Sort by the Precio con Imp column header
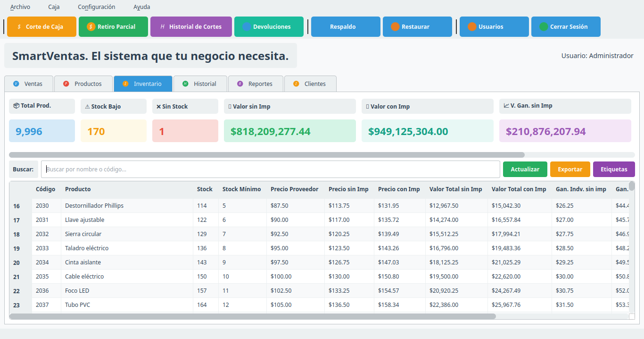Screen dimensions: 644x339 (x=399, y=189)
